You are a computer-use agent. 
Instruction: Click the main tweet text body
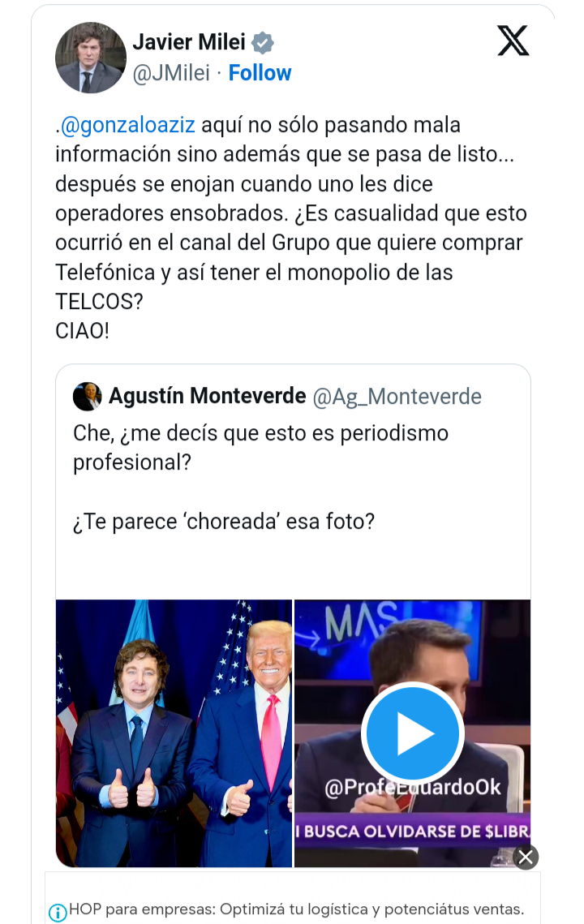291,228
